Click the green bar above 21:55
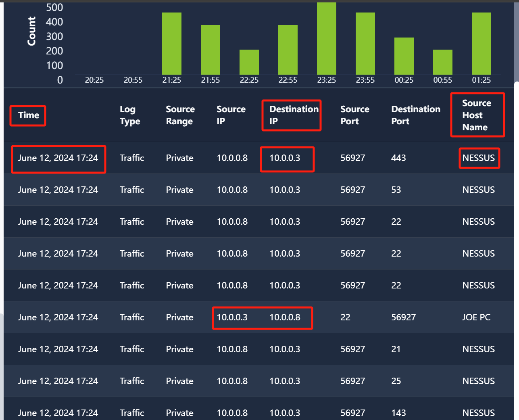519x420 pixels. point(211,50)
